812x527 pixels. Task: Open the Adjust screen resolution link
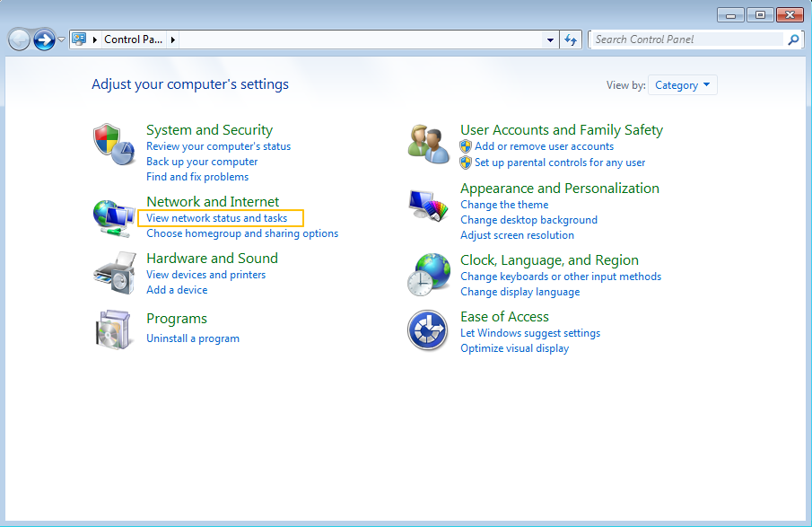517,235
